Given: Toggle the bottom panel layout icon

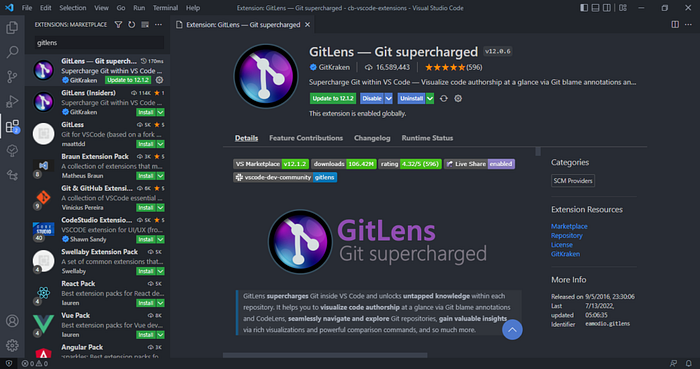Looking at the screenshot, I should pos(596,8).
